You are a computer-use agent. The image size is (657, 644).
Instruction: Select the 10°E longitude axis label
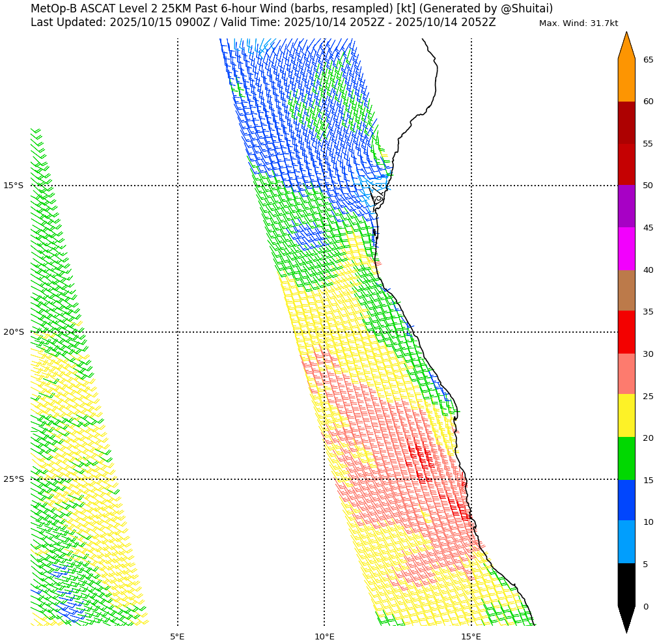[324, 636]
